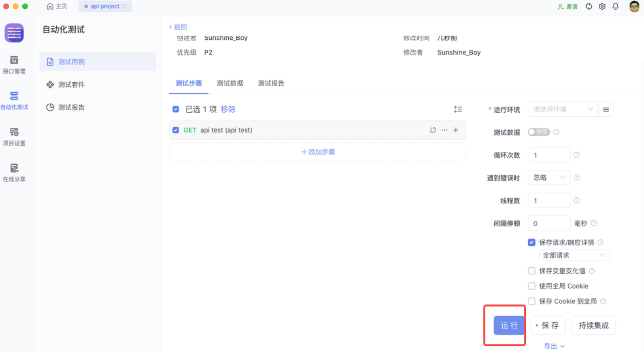Uncheck the GET api test step checkbox
644x352 pixels.
(x=176, y=130)
